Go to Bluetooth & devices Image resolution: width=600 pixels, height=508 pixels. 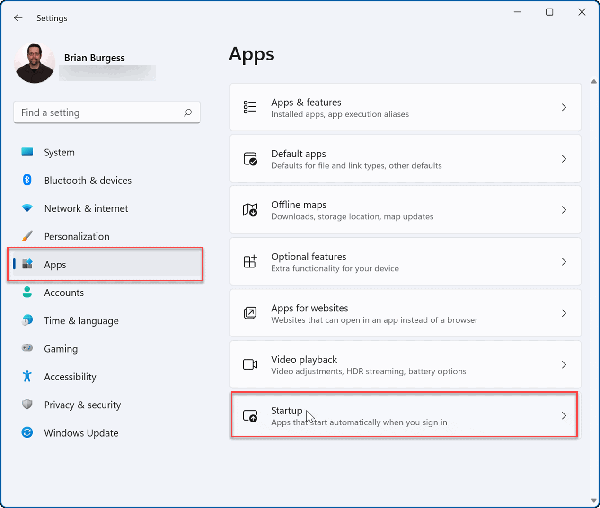[88, 180]
